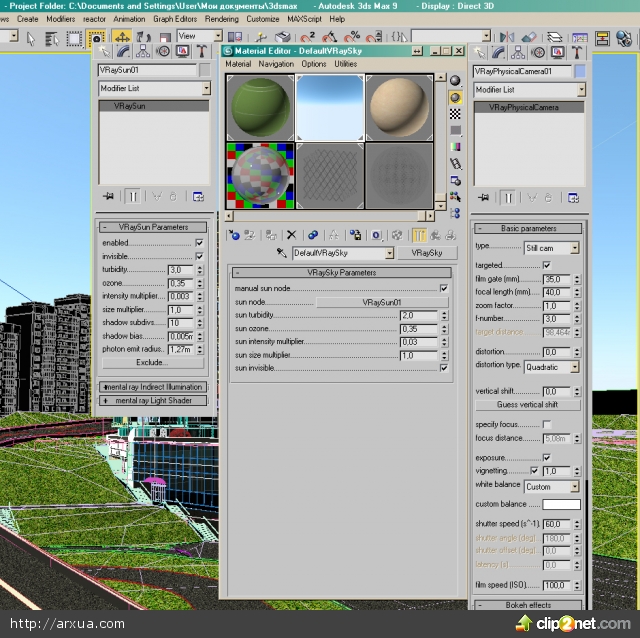The width and height of the screenshot is (640, 638).
Task: Click Get Material icon in Material Editor
Action: (234, 235)
